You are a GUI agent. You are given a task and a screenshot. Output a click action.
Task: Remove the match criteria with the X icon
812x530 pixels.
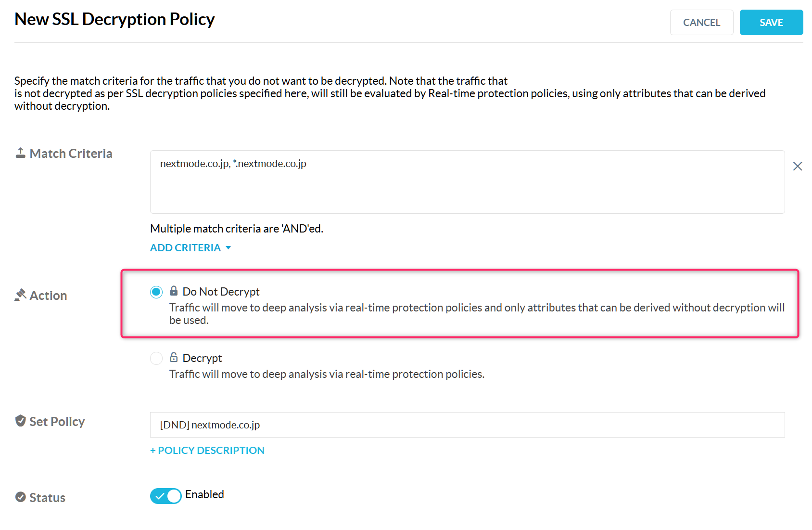tap(797, 166)
